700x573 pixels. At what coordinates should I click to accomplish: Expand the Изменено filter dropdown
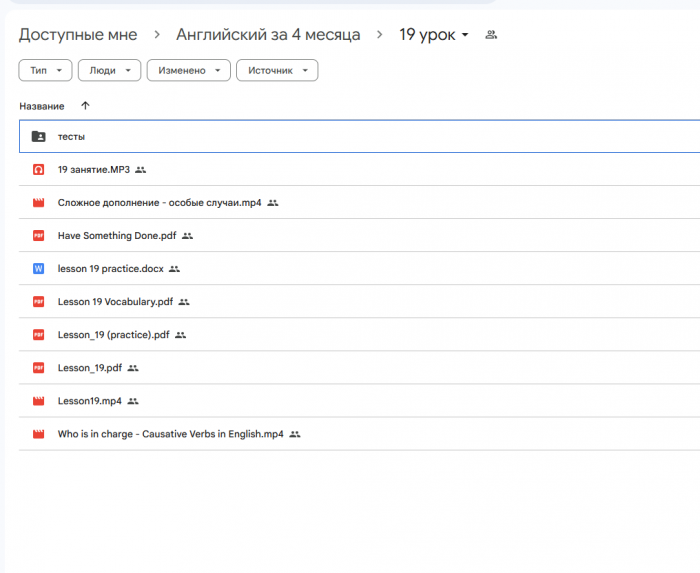coord(188,70)
